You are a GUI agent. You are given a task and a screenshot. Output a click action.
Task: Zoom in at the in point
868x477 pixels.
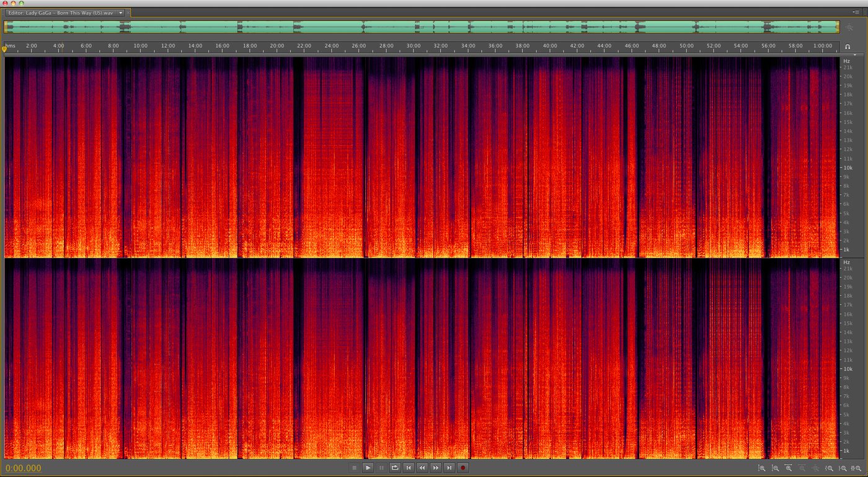click(830, 468)
